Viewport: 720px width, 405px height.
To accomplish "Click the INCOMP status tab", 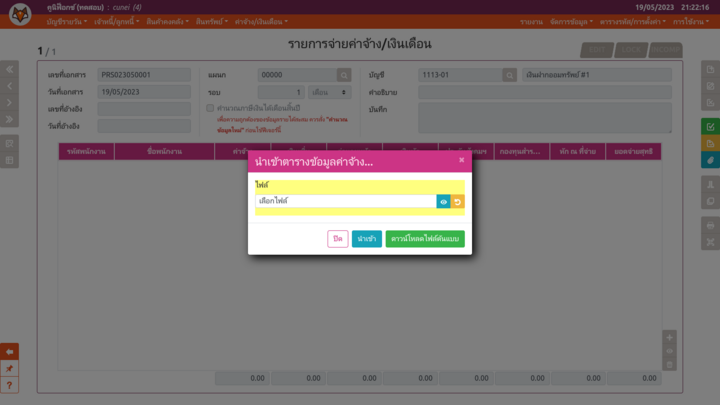I will pyautogui.click(x=665, y=50).
